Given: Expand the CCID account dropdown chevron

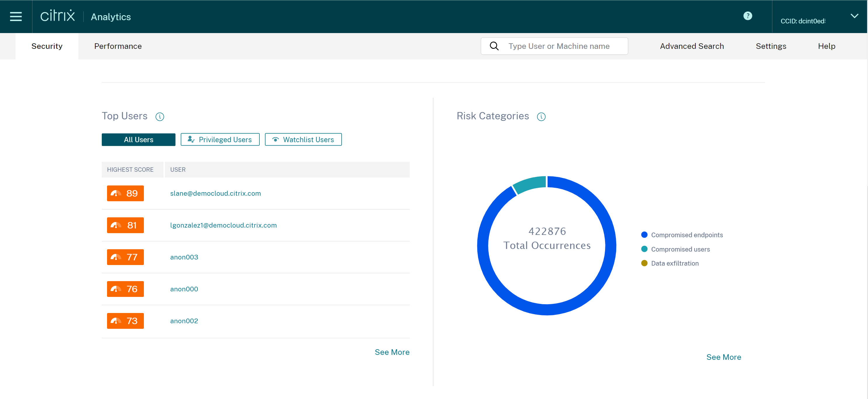Looking at the screenshot, I should click(x=854, y=16).
